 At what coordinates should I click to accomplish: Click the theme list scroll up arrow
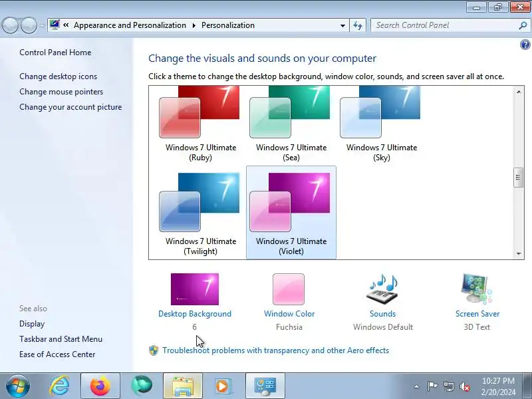(519, 92)
